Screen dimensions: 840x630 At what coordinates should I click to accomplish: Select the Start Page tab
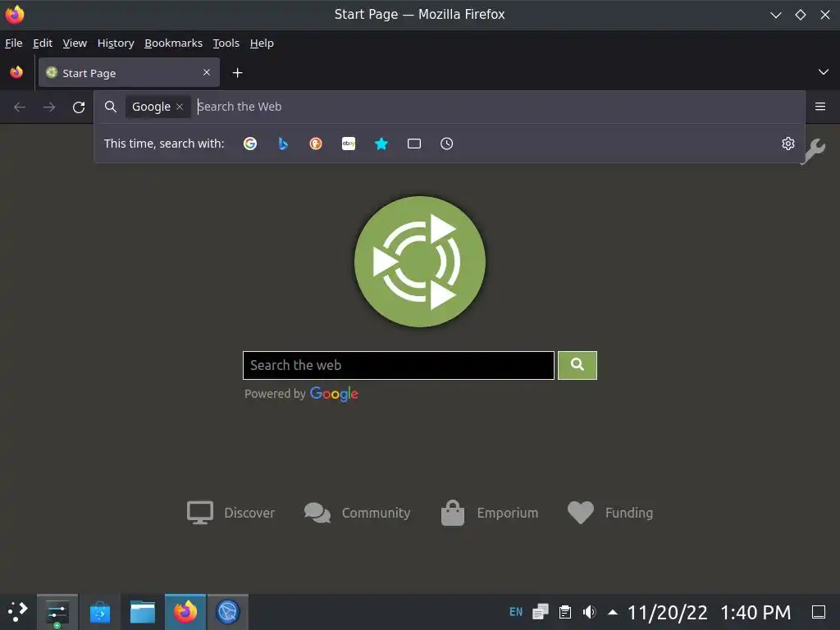pos(129,72)
